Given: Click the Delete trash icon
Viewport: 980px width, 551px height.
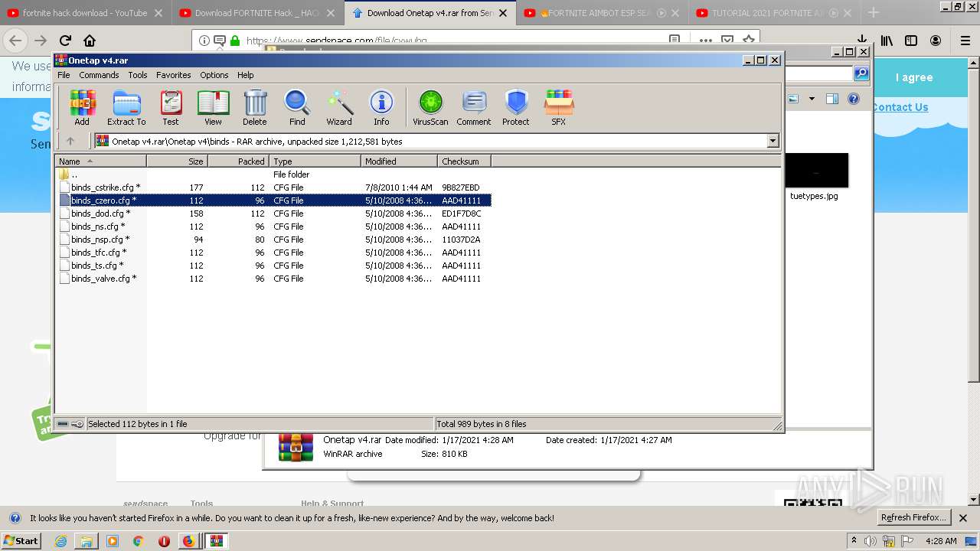Looking at the screenshot, I should (x=255, y=107).
